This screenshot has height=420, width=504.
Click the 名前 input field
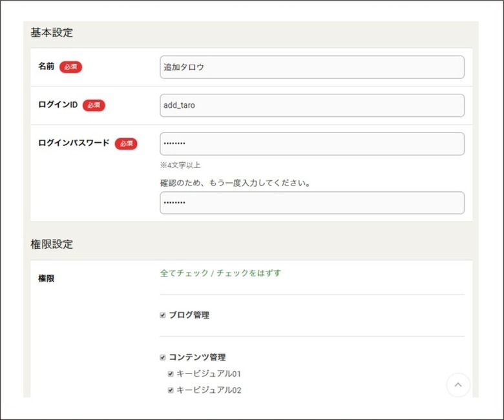(312, 67)
